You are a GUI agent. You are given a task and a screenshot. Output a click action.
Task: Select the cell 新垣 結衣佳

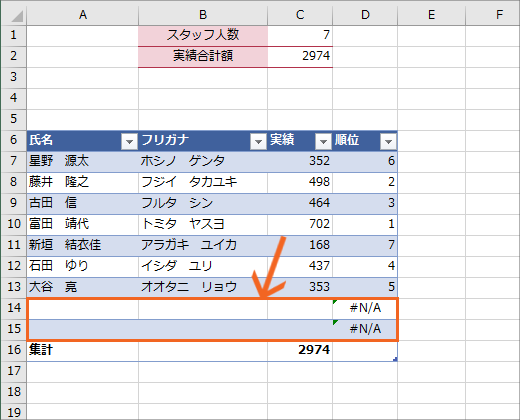83,245
